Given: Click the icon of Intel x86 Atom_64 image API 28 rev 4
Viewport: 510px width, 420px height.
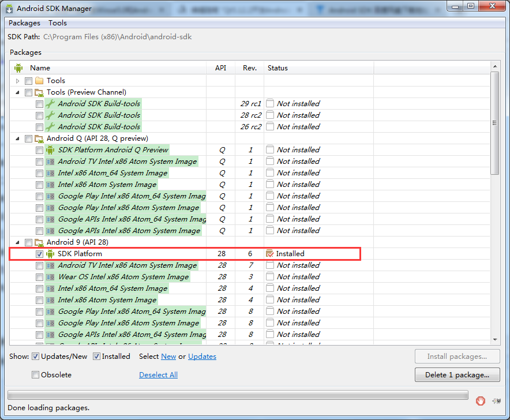Looking at the screenshot, I should point(50,288).
